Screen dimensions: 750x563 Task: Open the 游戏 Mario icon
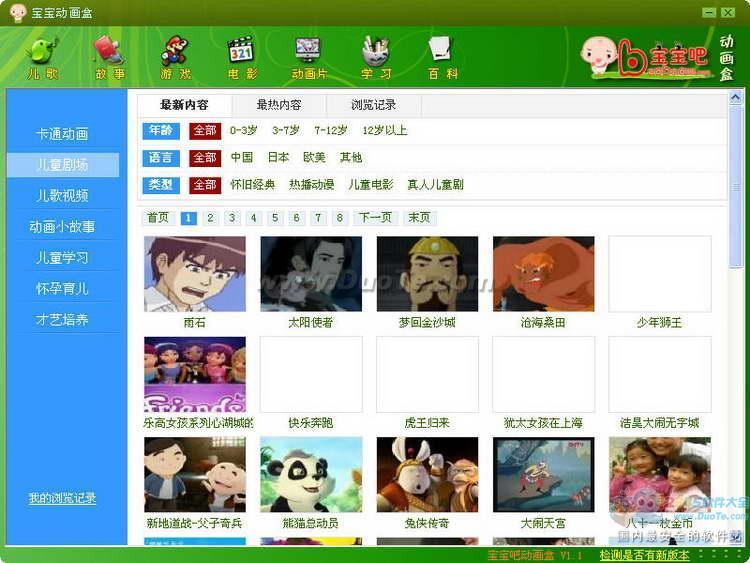click(x=175, y=51)
